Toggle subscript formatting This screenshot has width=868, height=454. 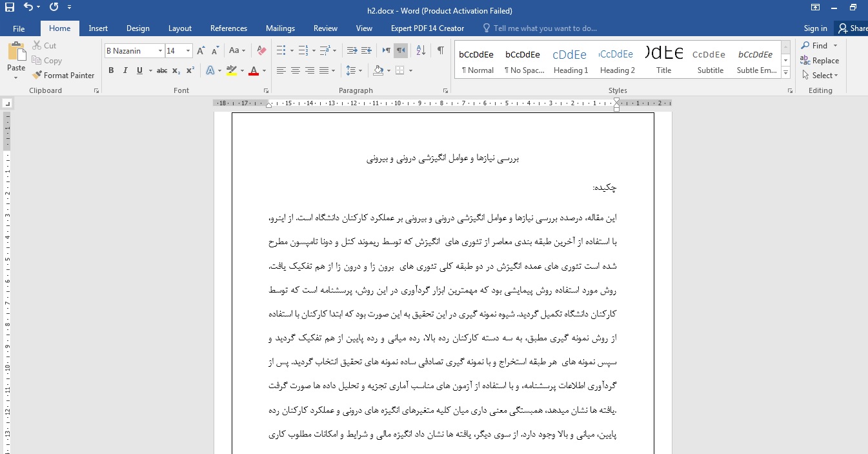point(177,70)
